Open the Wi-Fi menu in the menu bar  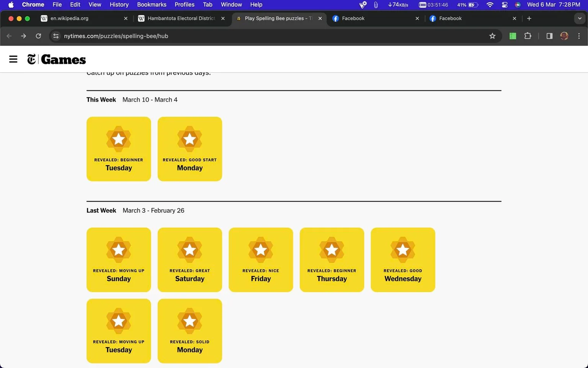490,5
